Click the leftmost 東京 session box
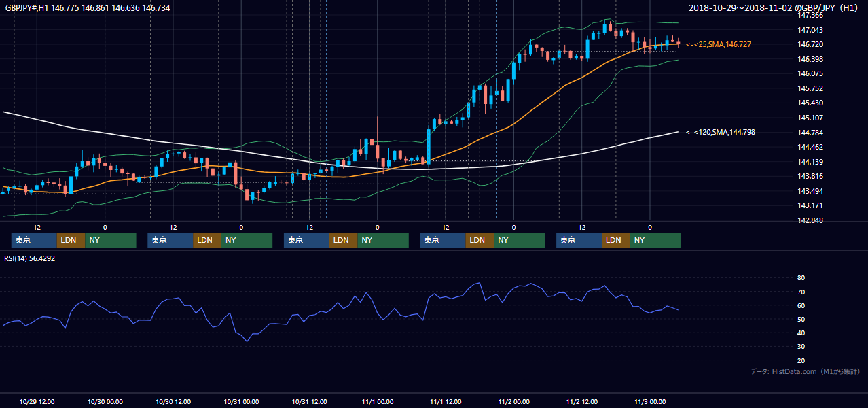The image size is (868, 408). click(34, 240)
